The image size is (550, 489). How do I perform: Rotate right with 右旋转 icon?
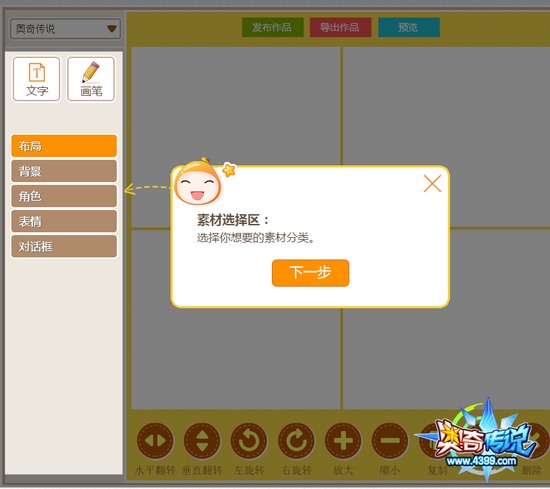(x=296, y=441)
